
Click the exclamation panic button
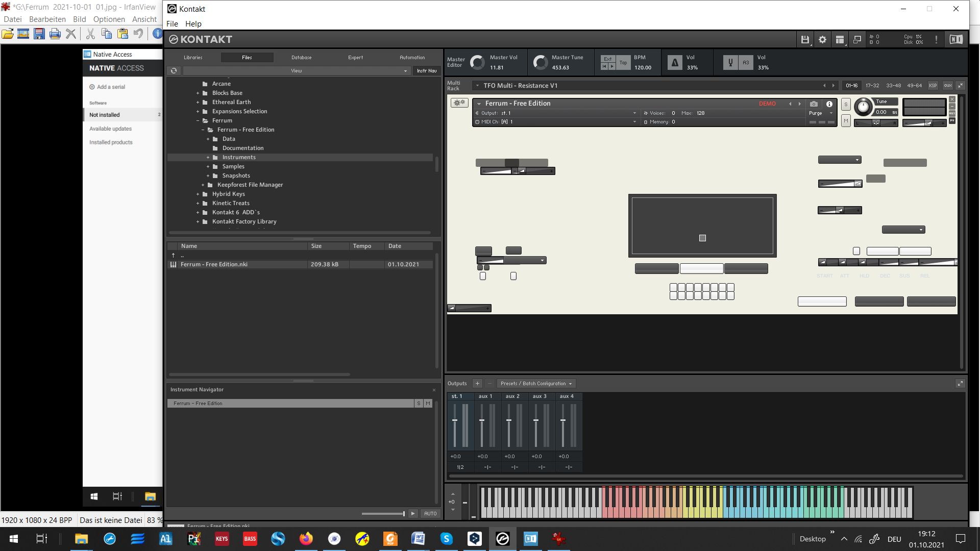point(936,40)
